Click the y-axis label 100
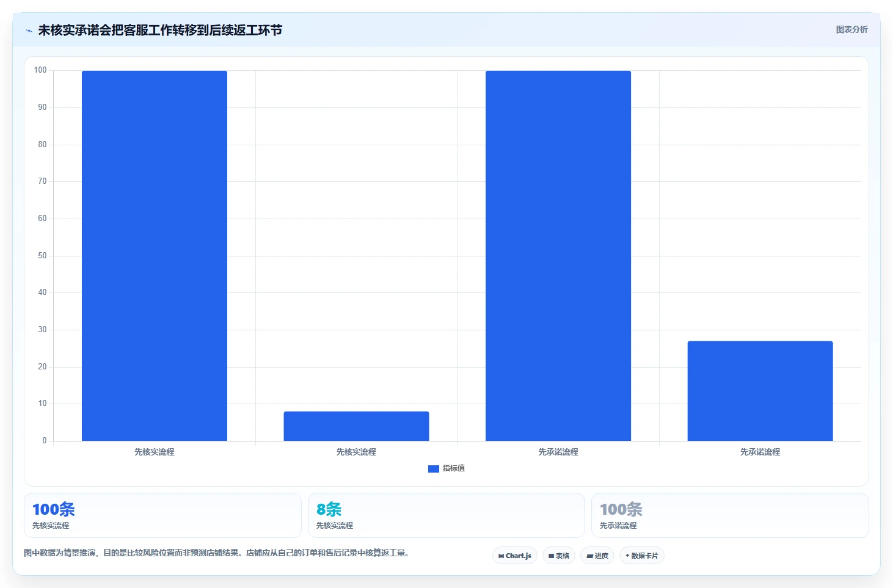The width and height of the screenshot is (893, 588). pyautogui.click(x=40, y=70)
